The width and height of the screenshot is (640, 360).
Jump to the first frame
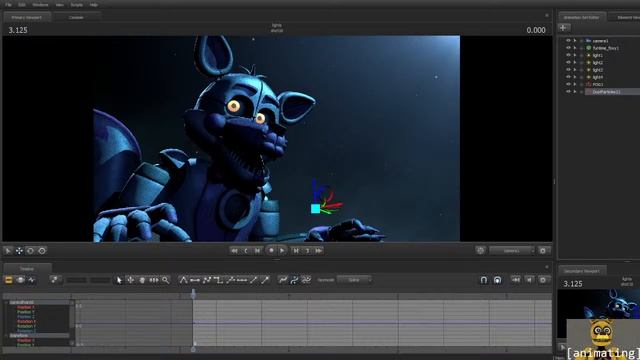coord(234,251)
